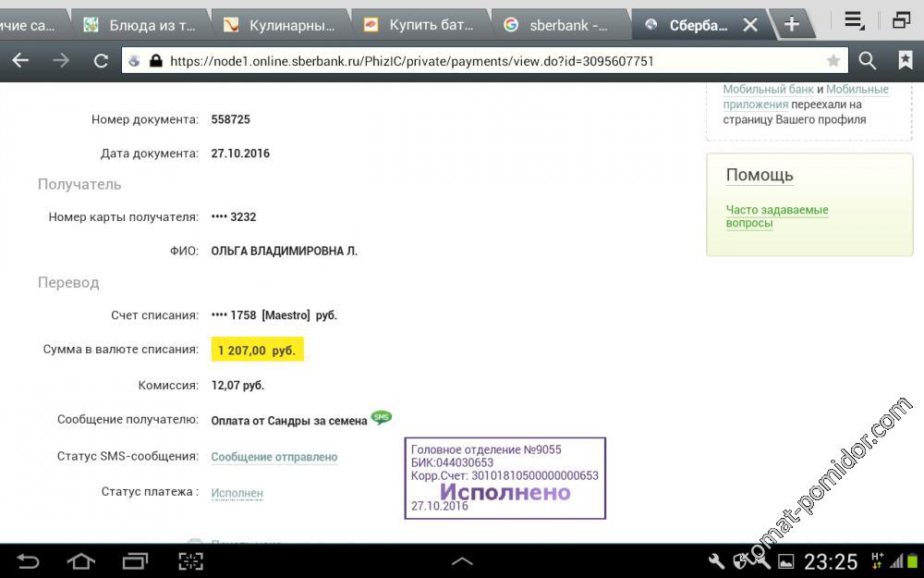The height and width of the screenshot is (578, 924).
Task: Open the Мобильный банк link
Action: click(x=768, y=89)
